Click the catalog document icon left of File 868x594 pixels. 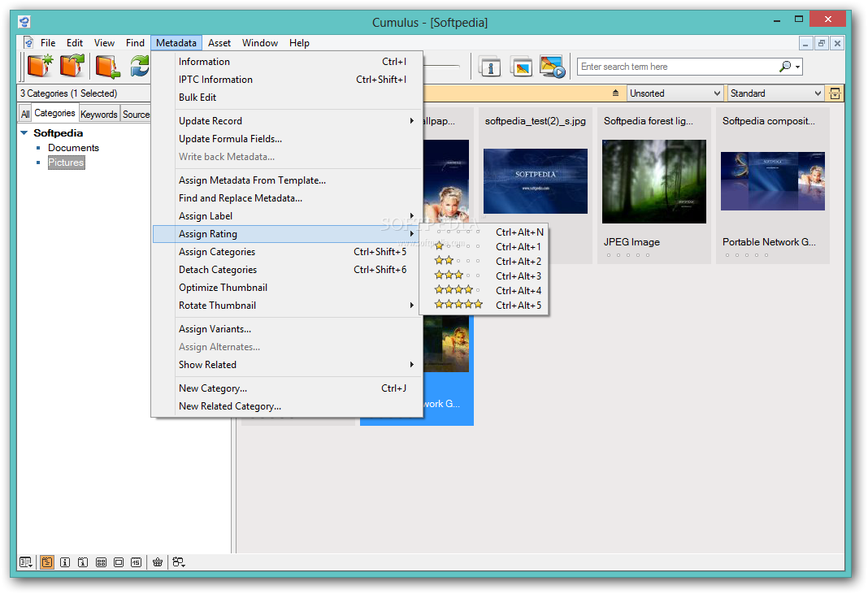(28, 42)
